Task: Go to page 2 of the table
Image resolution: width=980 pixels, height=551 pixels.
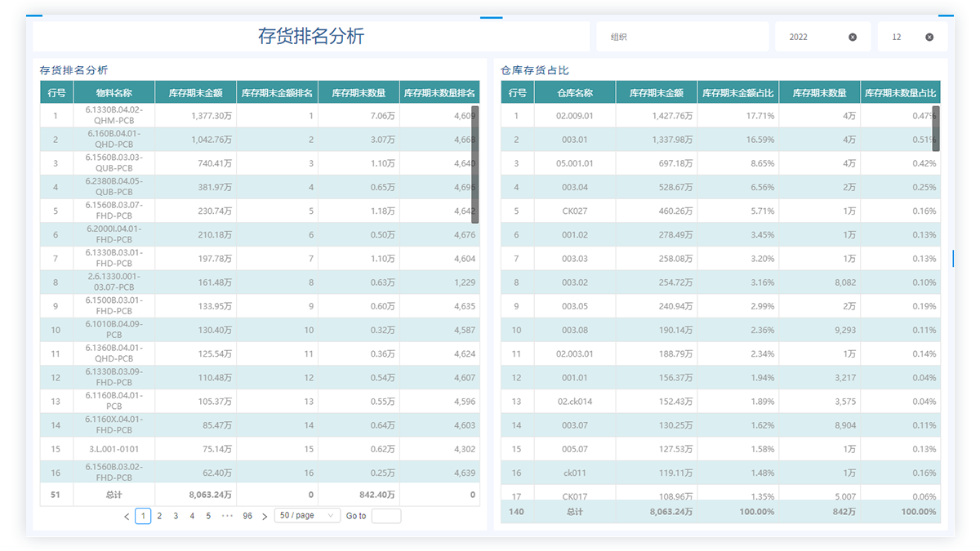Action: (159, 516)
